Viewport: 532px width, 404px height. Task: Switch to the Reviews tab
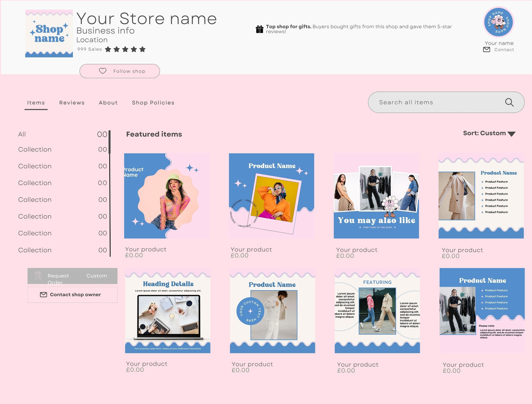[x=72, y=102]
